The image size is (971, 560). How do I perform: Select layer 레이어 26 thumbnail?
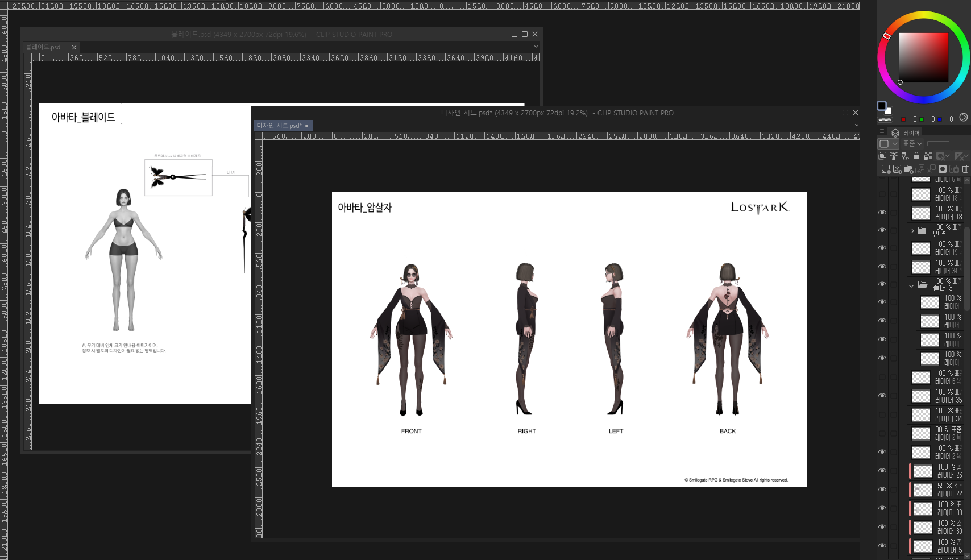[x=923, y=471]
